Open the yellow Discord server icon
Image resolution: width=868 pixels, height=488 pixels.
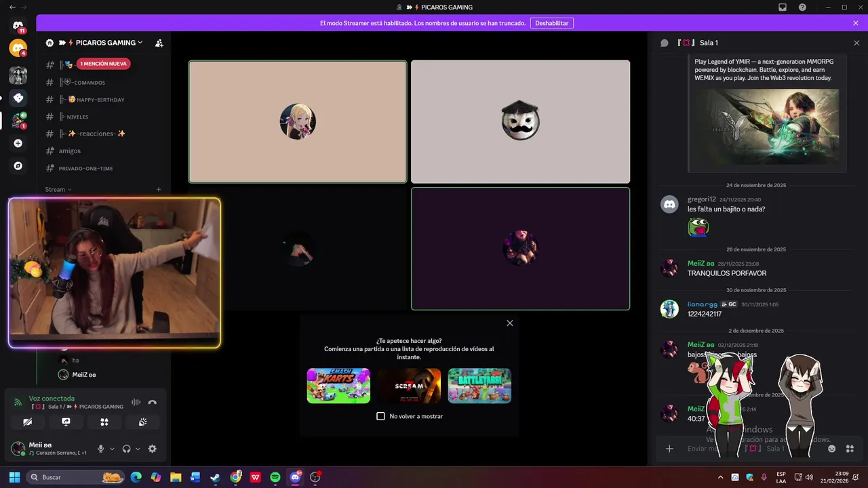(x=18, y=48)
